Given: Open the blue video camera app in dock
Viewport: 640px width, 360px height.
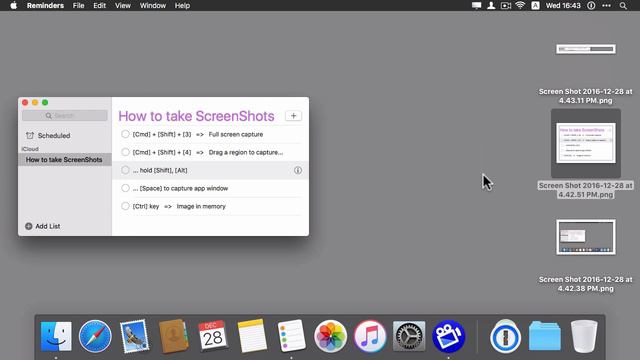Looking at the screenshot, I should (x=448, y=336).
